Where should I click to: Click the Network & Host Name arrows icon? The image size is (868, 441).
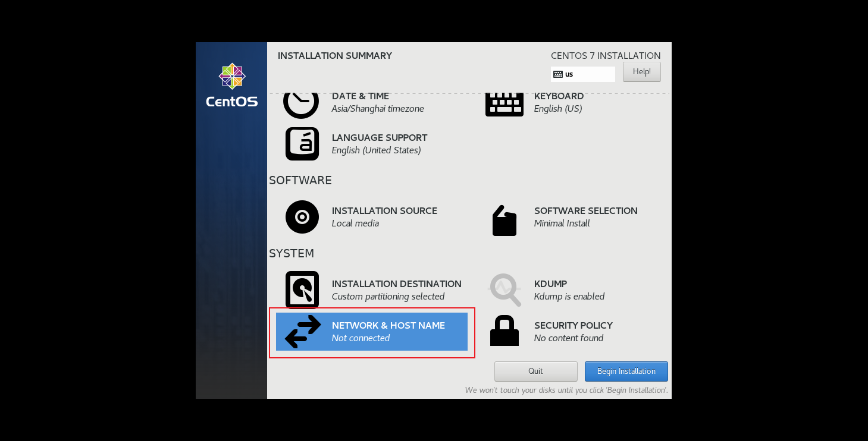coord(303,332)
